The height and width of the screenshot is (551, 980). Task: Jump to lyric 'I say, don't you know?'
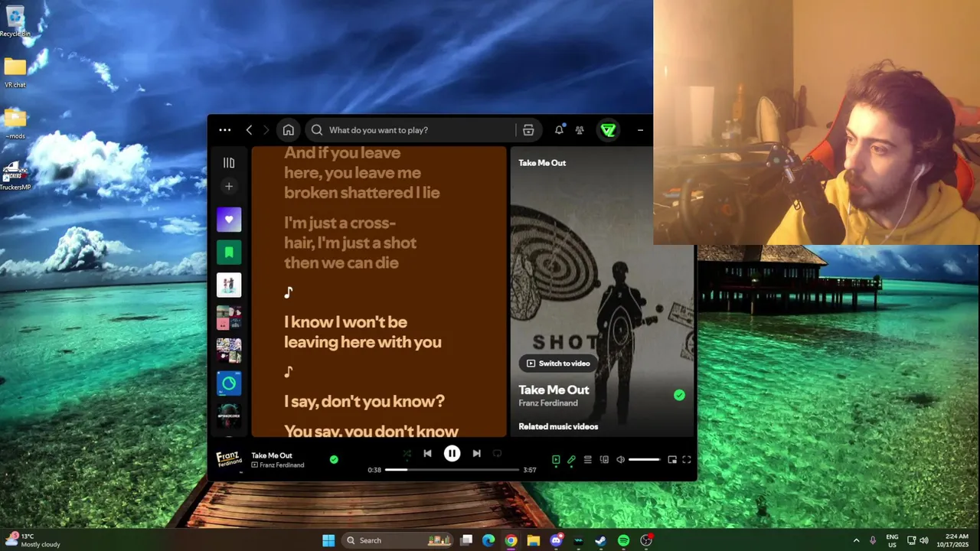(364, 401)
